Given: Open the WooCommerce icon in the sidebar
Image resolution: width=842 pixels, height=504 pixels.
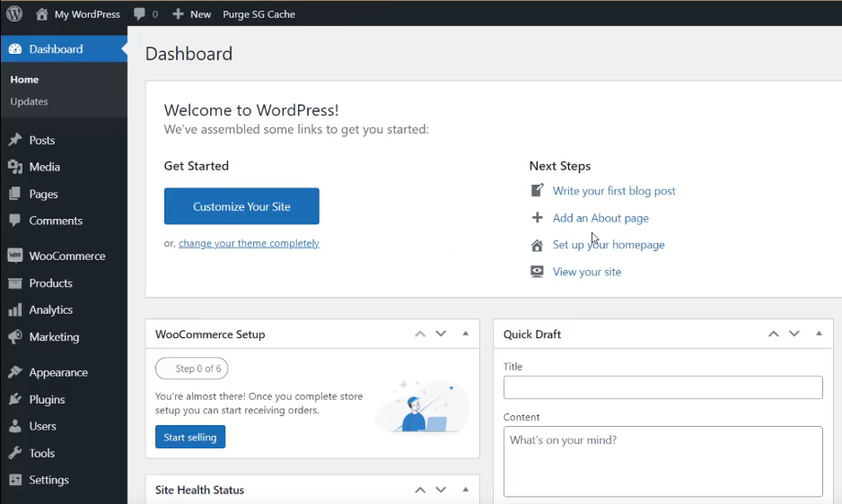Looking at the screenshot, I should click(x=15, y=256).
